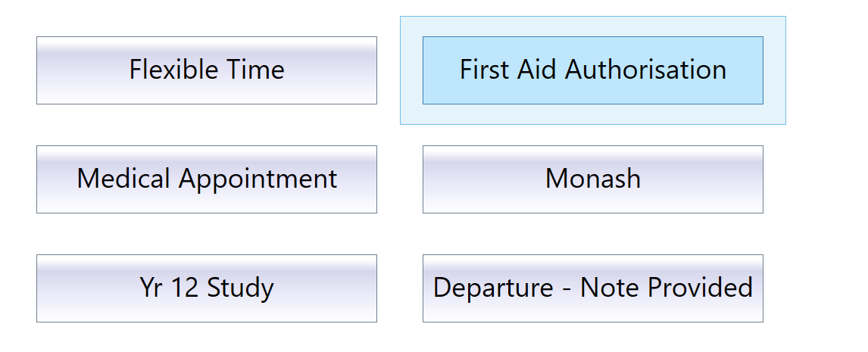Select the Departure - Note Provided label text

point(592,288)
